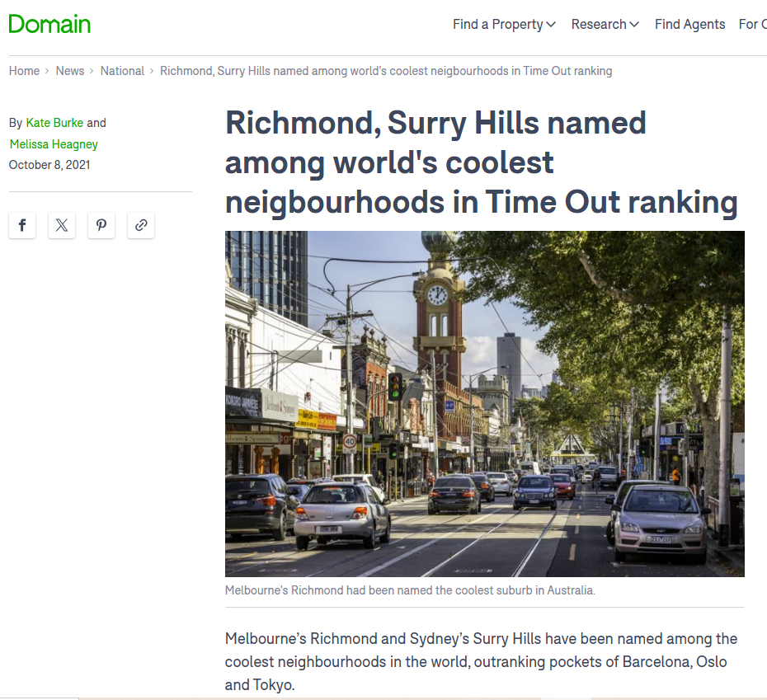Viewport: 767px width, 700px height.
Task: Click the opening paragraph of the article
Action: pyautogui.click(x=481, y=661)
